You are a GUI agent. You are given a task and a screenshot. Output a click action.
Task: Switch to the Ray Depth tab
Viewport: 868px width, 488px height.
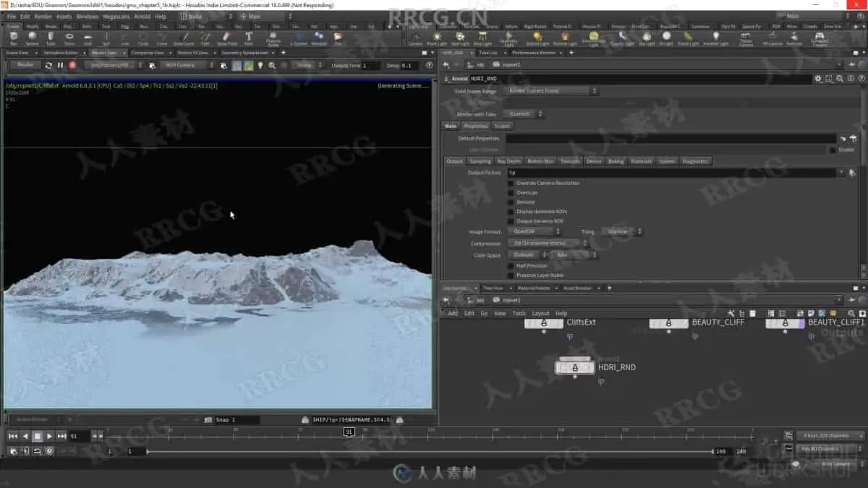[x=509, y=161]
